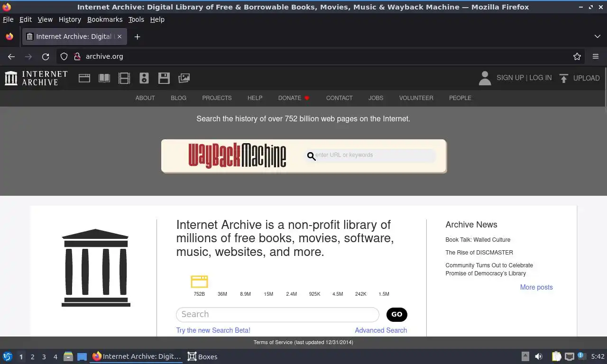Switch to workspace 4
Image resolution: width=607 pixels, height=364 pixels.
55,357
